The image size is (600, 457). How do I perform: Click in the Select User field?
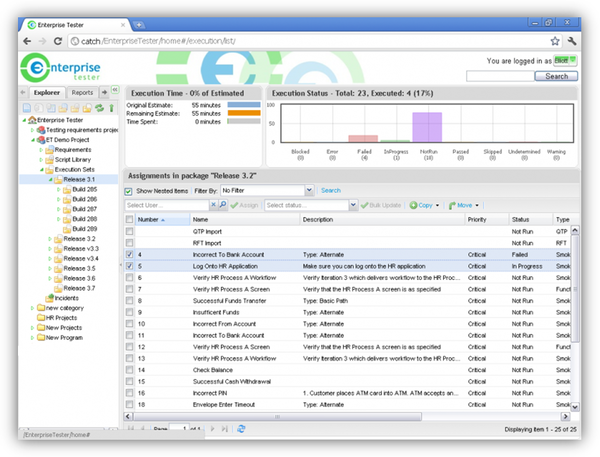click(x=167, y=205)
